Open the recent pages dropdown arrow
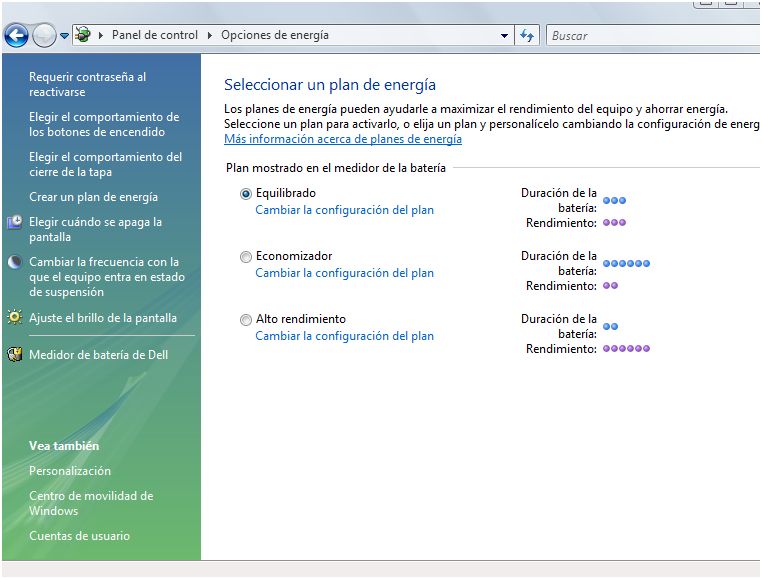Viewport: 762px width, 579px height. click(64, 35)
